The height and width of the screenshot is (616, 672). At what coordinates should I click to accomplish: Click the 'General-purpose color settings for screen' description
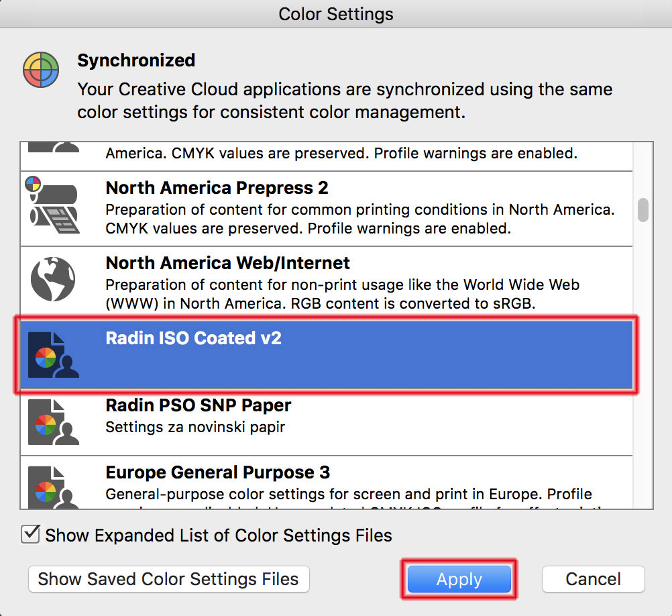pos(348,494)
